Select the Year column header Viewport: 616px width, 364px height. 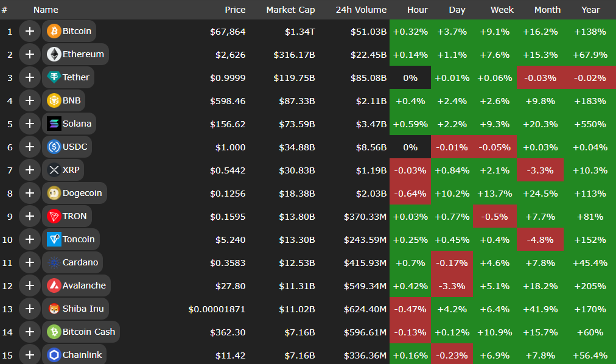click(x=590, y=10)
